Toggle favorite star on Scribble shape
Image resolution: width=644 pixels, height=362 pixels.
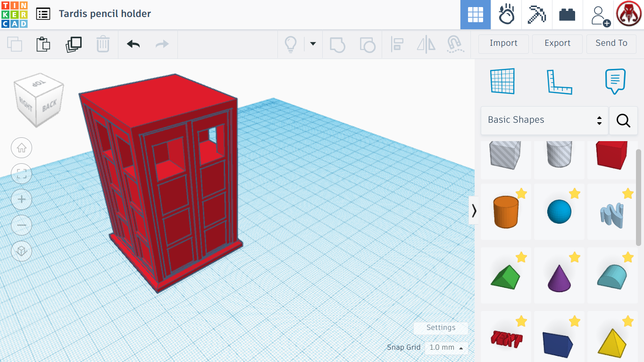tap(628, 194)
